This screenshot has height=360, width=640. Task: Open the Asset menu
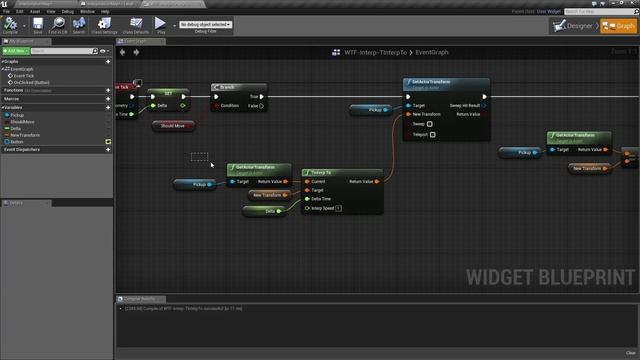(35, 11)
